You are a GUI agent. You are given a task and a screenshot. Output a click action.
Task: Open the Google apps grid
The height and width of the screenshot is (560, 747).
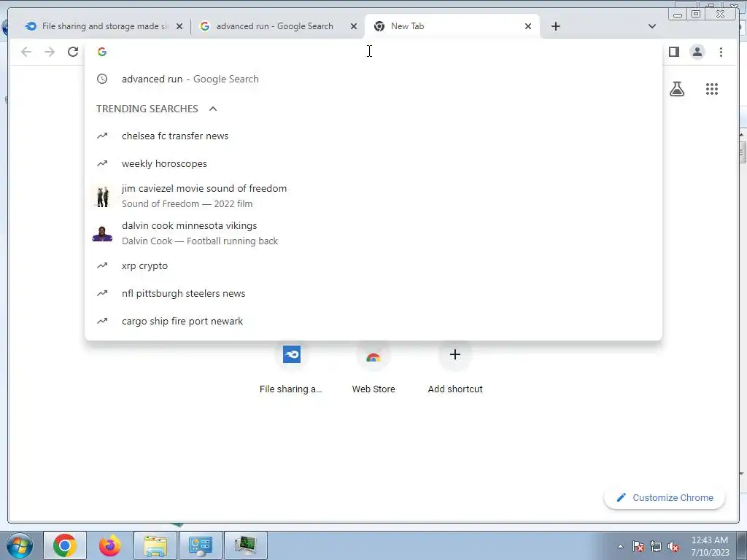(x=712, y=89)
